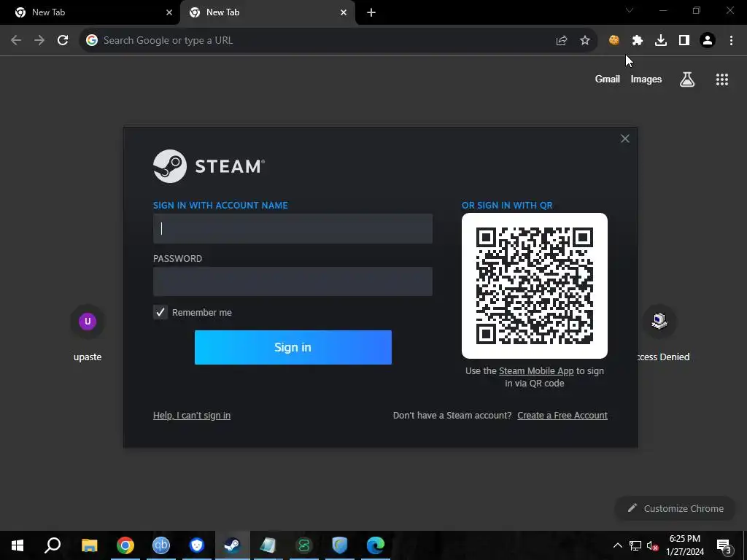Uncheck the Remember me checkbox
Image resolution: width=747 pixels, height=560 pixels.
160,312
